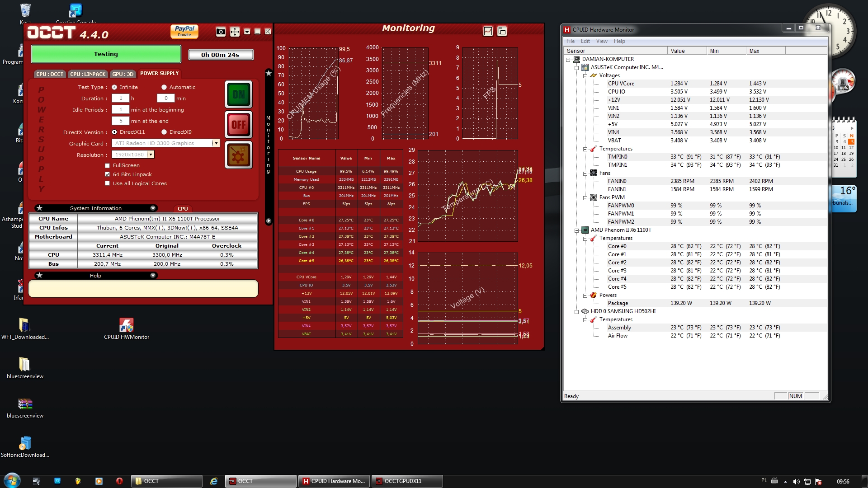Click the Sensor column header
The width and height of the screenshot is (868, 488).
pyautogui.click(x=616, y=51)
